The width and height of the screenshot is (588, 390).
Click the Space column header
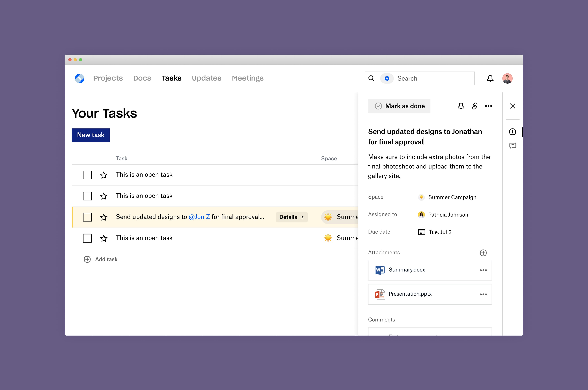(329, 159)
